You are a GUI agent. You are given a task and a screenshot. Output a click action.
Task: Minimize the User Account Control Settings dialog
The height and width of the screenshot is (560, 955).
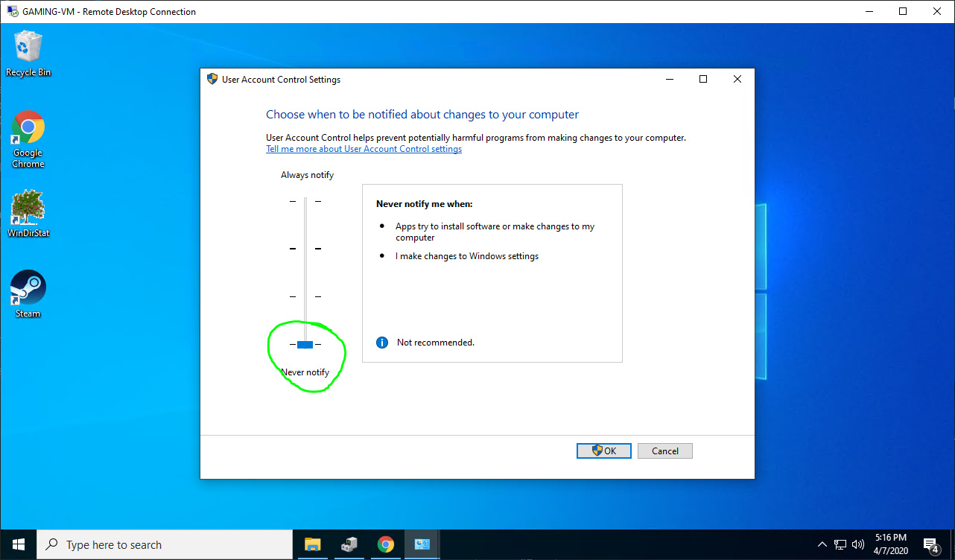tap(668, 79)
